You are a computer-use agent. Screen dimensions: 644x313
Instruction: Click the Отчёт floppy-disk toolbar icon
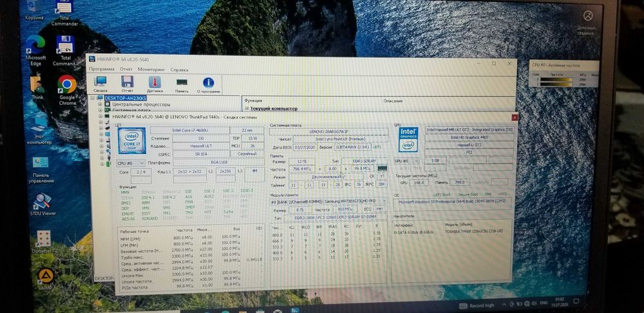128,83
